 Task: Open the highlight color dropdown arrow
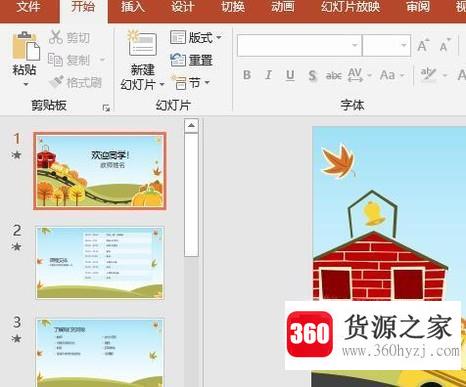[x=445, y=75]
